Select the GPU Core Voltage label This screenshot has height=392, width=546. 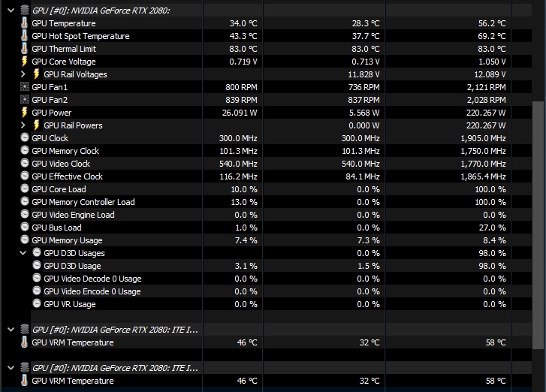[64, 62]
